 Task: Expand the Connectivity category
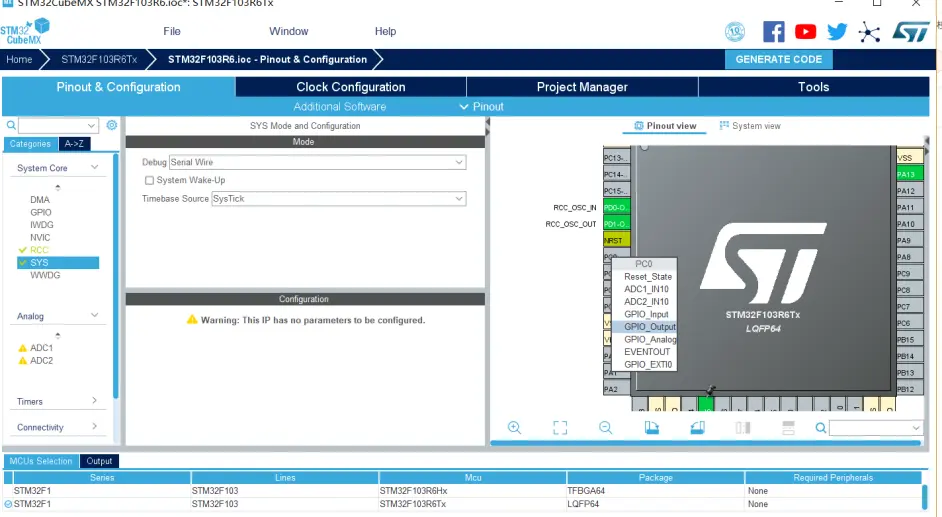coord(94,426)
